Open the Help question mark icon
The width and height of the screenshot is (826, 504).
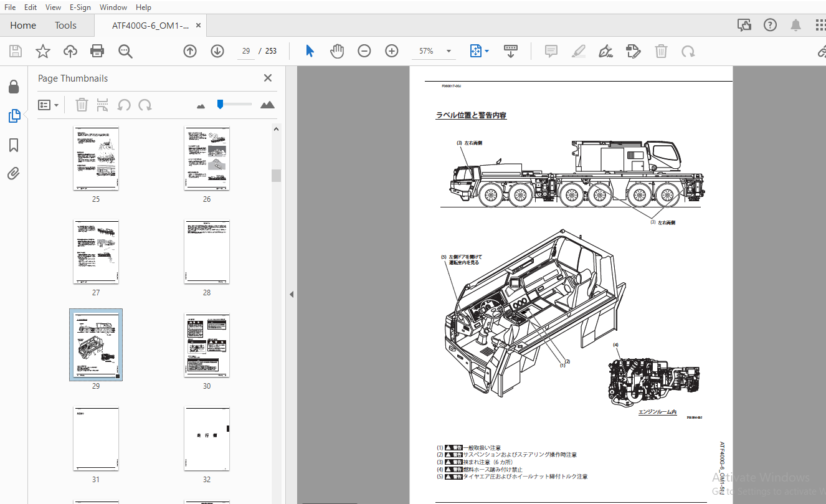coord(771,25)
